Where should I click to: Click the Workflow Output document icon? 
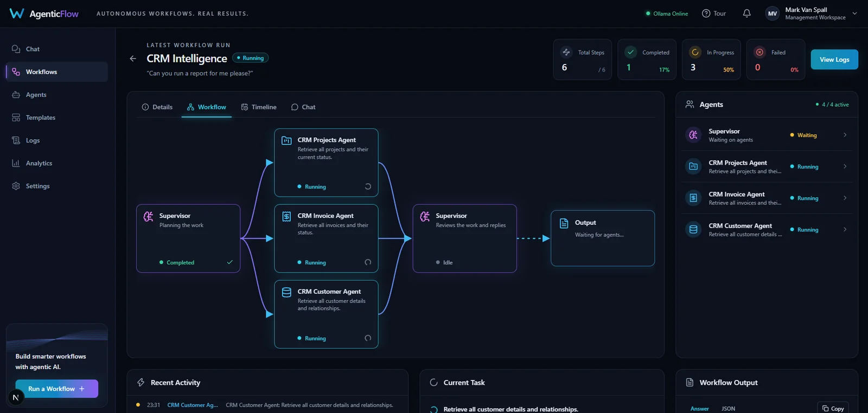pos(690,383)
